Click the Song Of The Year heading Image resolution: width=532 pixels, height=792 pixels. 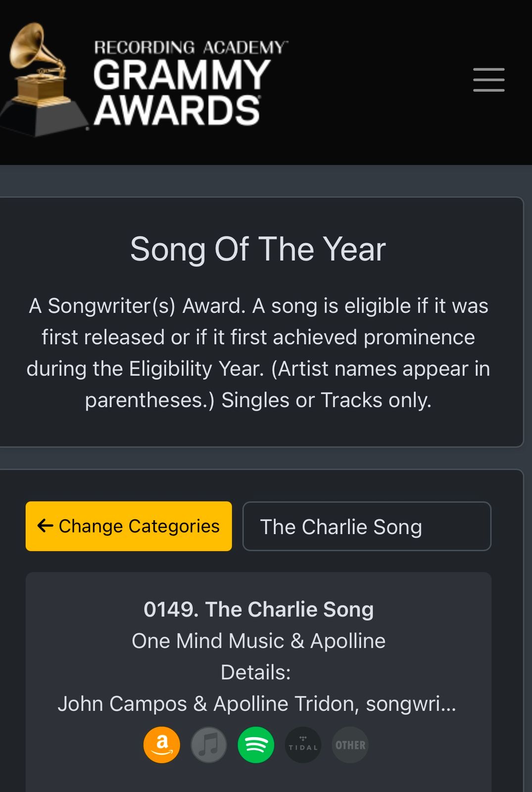tap(258, 249)
